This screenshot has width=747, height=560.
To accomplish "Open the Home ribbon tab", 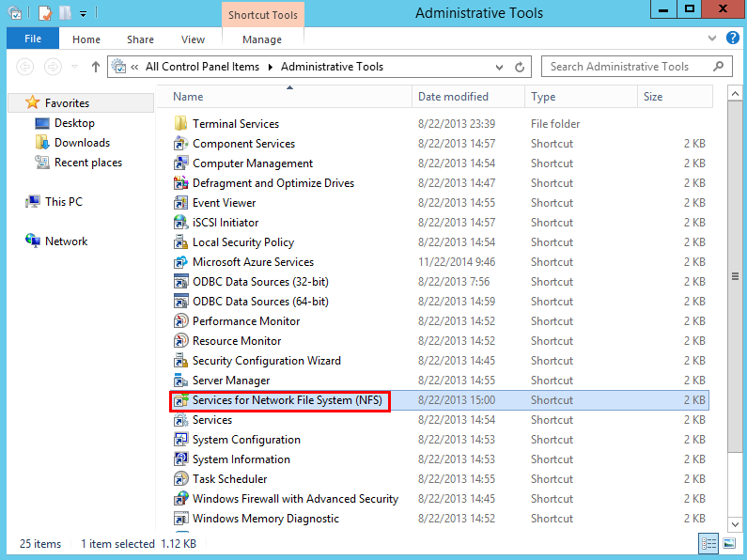I will point(86,39).
